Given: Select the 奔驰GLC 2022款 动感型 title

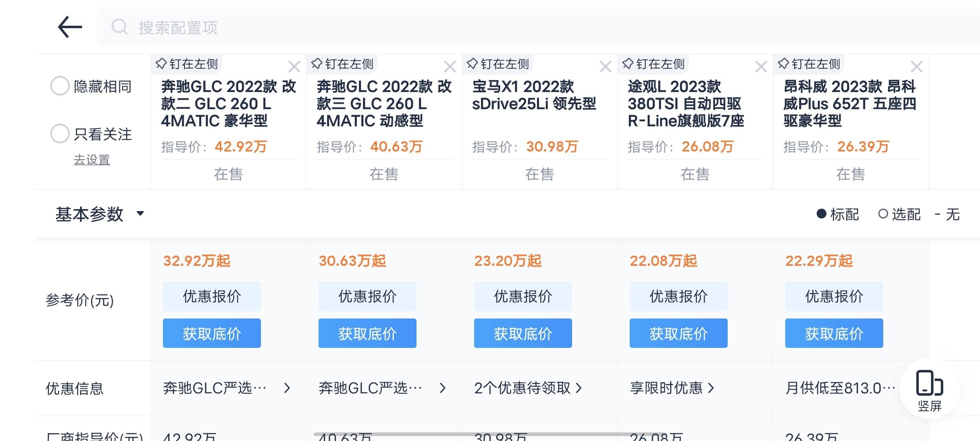Looking at the screenshot, I should [x=384, y=104].
